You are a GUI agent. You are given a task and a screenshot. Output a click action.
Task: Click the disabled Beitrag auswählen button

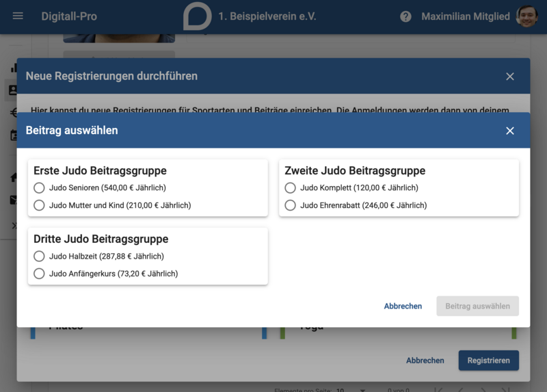point(477,306)
